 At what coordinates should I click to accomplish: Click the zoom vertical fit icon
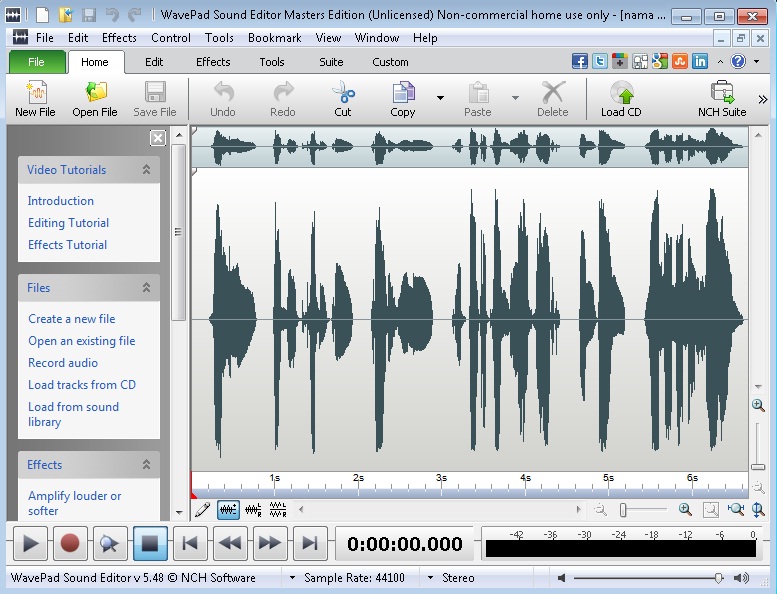758,509
